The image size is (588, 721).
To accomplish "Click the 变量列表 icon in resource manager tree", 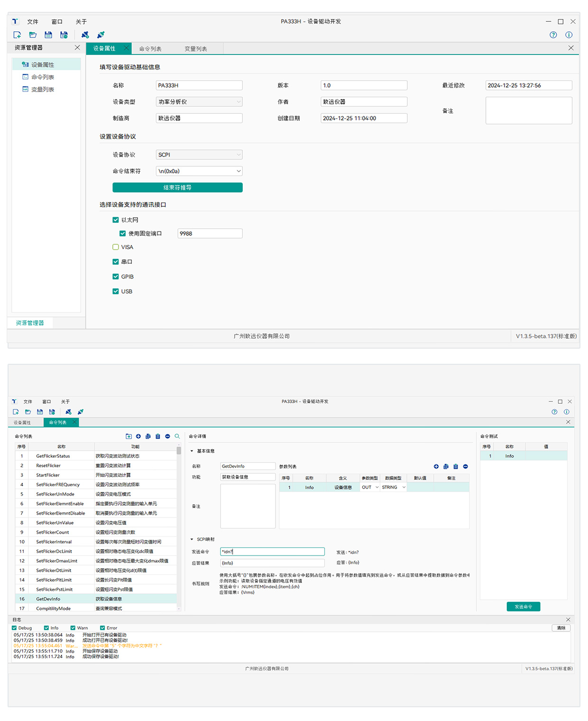I will (x=25, y=89).
